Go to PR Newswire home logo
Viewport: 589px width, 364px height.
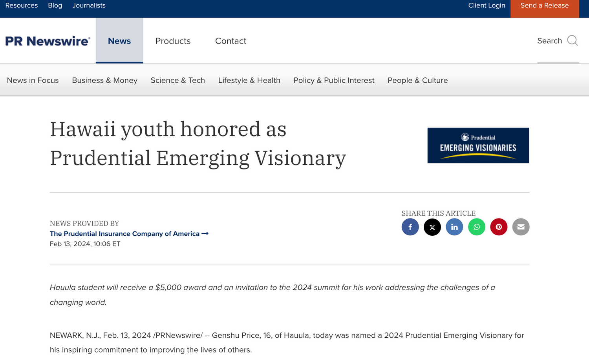[x=48, y=41]
